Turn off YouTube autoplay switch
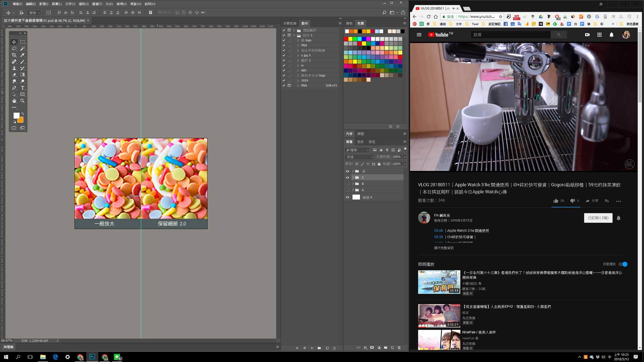The image size is (644, 362). pyautogui.click(x=623, y=264)
